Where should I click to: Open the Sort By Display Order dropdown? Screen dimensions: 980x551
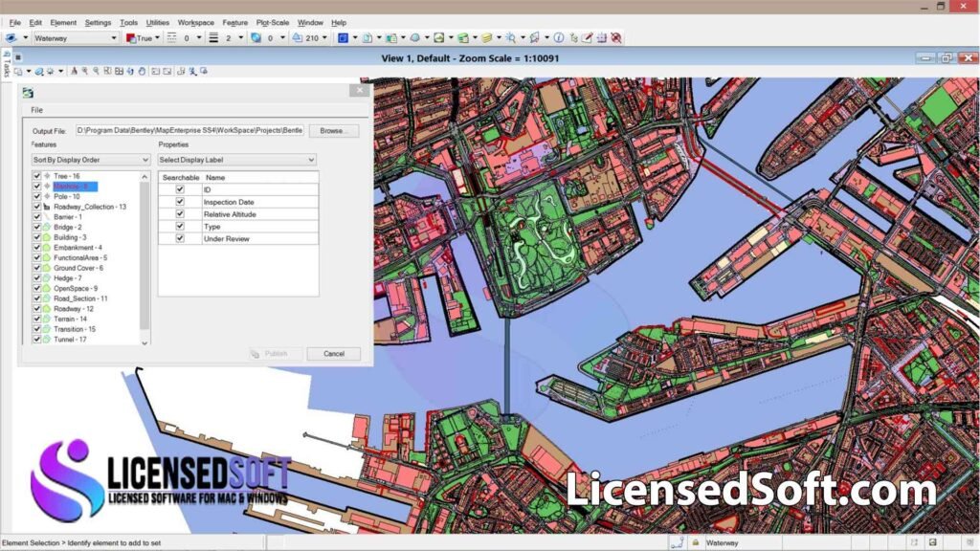coord(91,160)
